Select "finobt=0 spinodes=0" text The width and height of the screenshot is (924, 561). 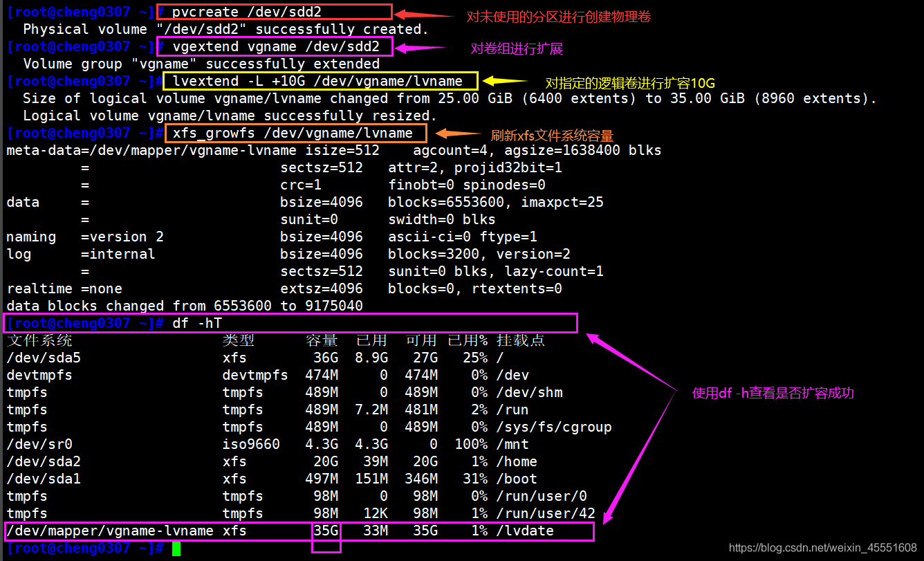[x=467, y=185]
